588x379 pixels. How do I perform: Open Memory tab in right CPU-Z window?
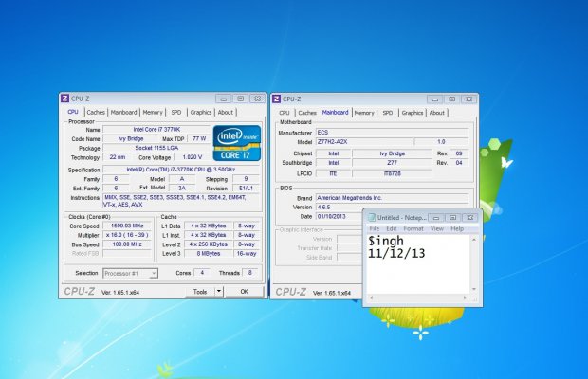pos(364,113)
